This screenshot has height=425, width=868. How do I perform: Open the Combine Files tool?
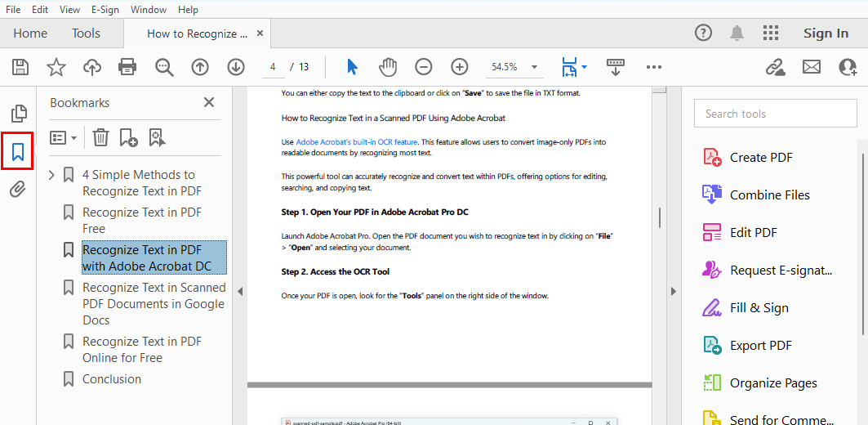[x=756, y=195]
